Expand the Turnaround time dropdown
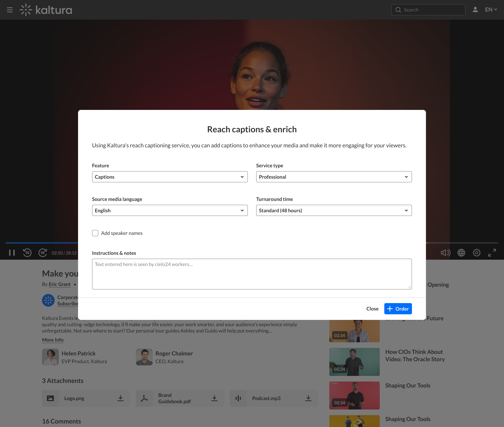Viewport: 504px width, 427px height. click(x=334, y=211)
